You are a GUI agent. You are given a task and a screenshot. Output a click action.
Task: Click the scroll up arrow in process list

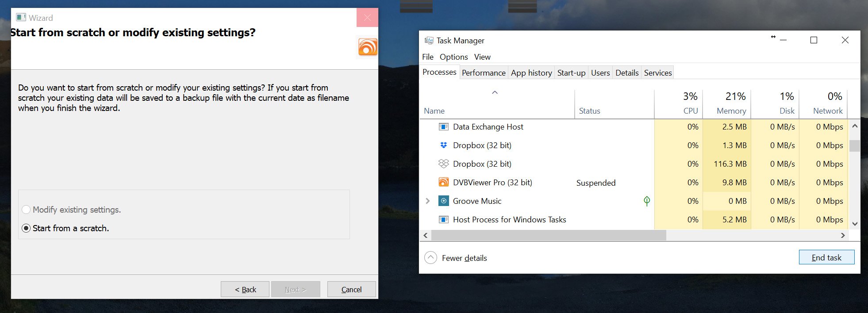(x=855, y=126)
